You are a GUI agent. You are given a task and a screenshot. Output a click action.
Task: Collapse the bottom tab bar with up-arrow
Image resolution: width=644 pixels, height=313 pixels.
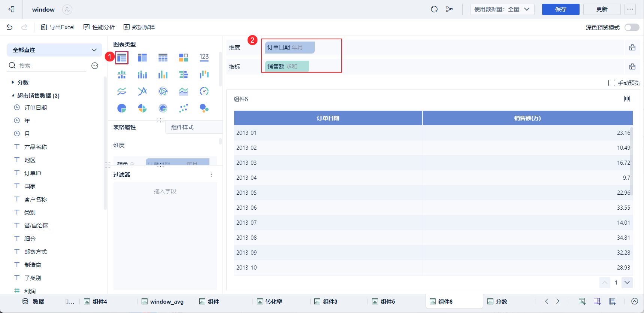[635, 301]
